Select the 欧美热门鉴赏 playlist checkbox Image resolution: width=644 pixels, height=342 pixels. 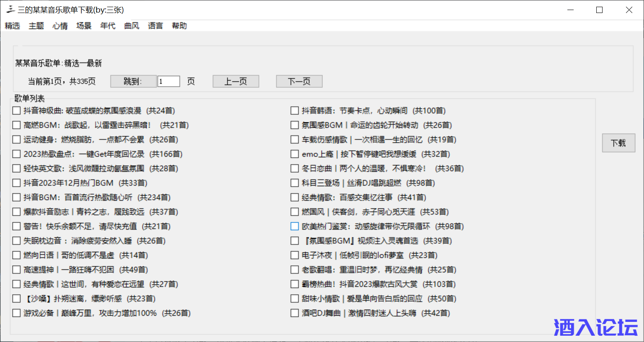pyautogui.click(x=295, y=226)
